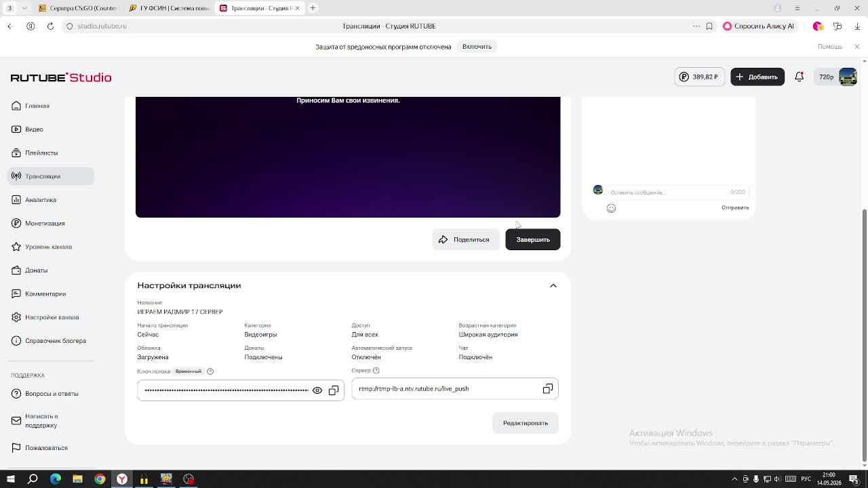This screenshot has height=488, width=868.
Task: Open File Explorer from the taskbar
Action: click(77, 479)
